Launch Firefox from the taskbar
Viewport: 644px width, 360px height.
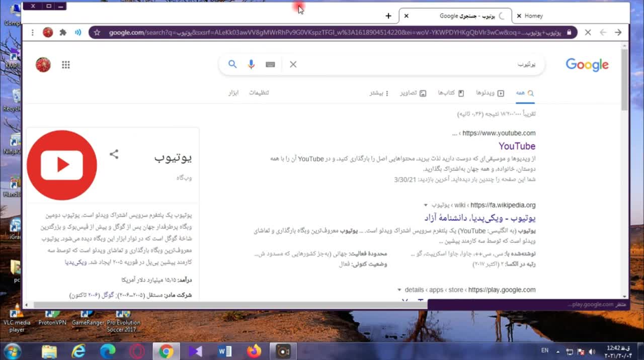[254, 351]
